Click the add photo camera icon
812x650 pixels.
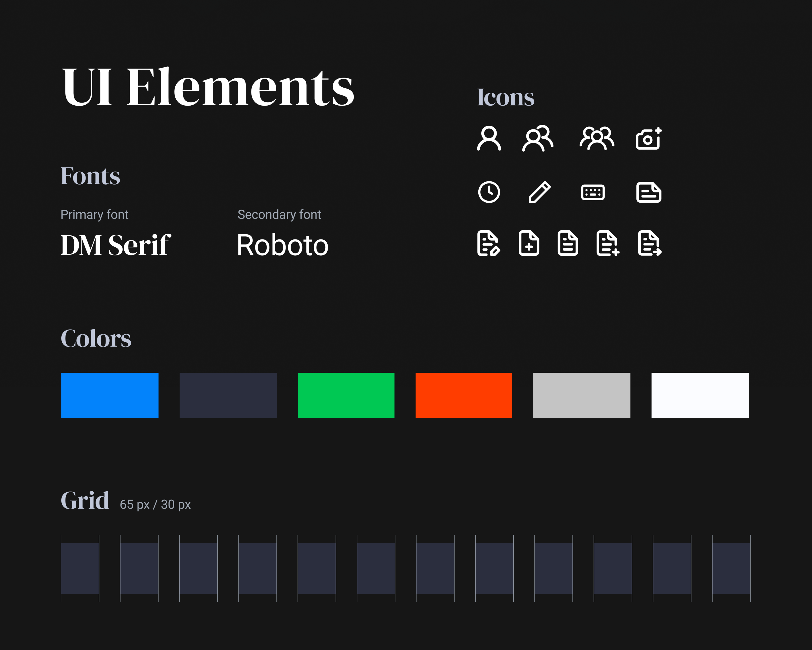click(649, 139)
